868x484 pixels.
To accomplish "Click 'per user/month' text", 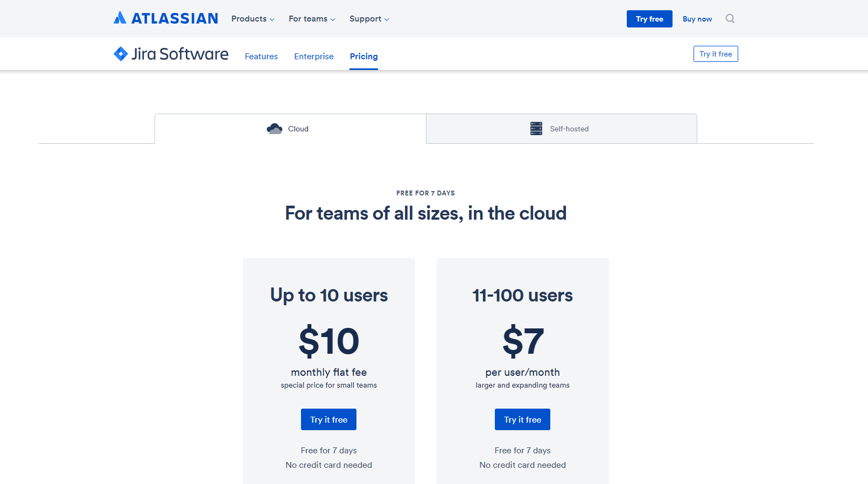I will [x=522, y=372].
